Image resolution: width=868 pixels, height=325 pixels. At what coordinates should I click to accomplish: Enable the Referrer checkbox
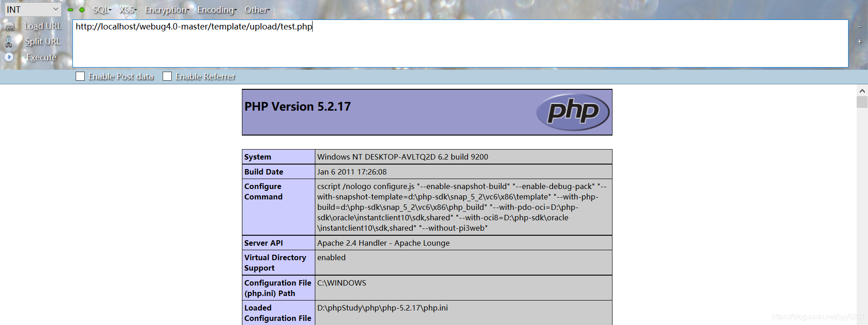pos(167,76)
